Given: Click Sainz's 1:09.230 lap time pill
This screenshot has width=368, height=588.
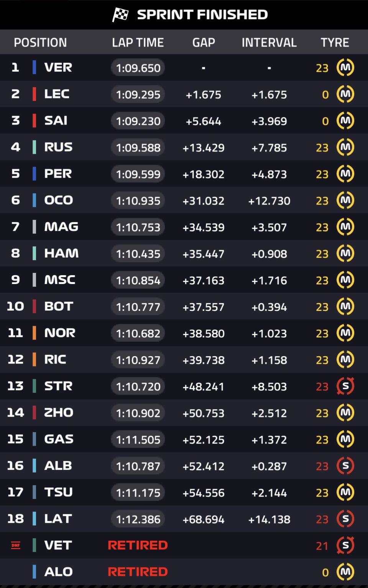Looking at the screenshot, I should click(x=138, y=121).
